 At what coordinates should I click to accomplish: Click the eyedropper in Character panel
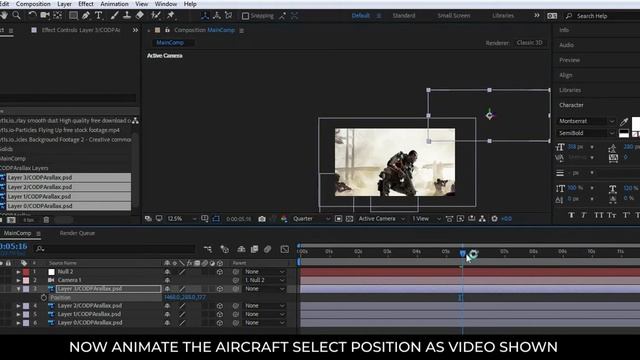[624, 121]
